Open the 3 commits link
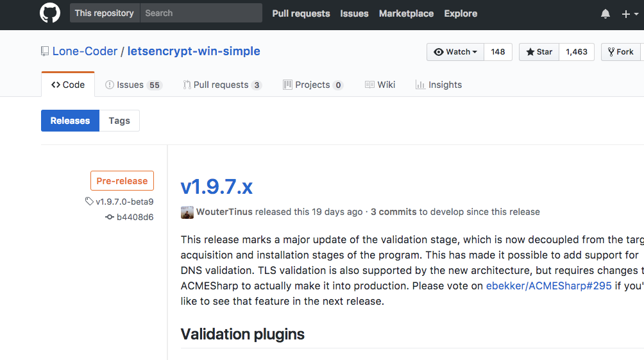Screen dimensions: 644x360 393,212
